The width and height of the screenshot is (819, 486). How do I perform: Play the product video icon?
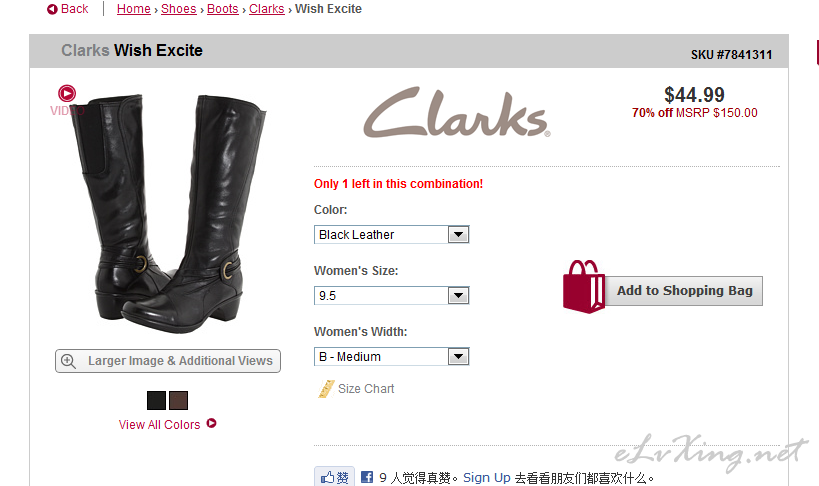point(67,94)
